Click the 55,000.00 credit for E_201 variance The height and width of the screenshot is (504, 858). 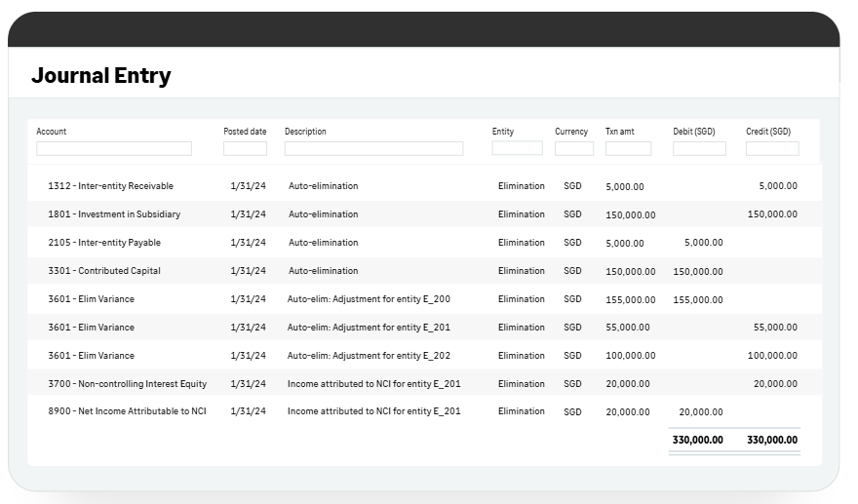[775, 328]
